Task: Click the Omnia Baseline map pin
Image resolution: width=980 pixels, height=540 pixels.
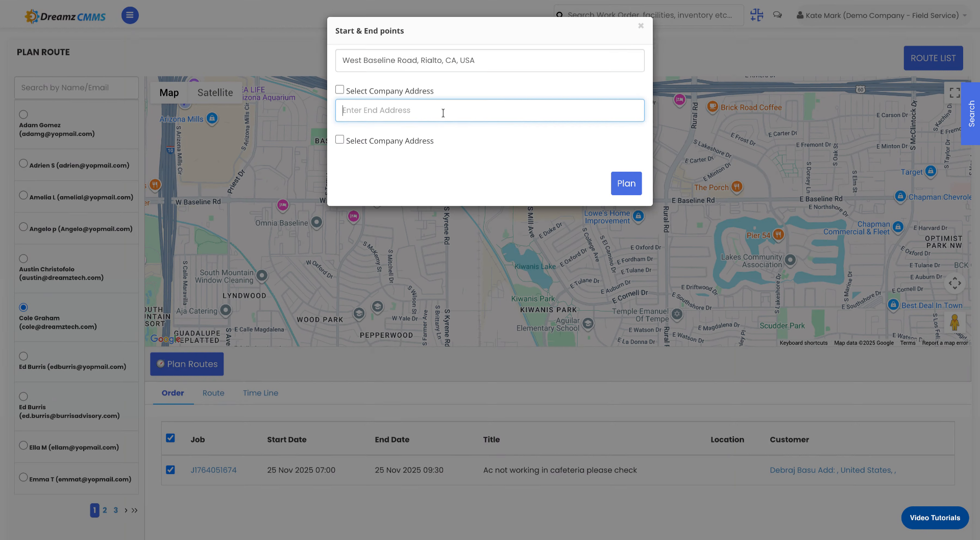Action: point(316,222)
